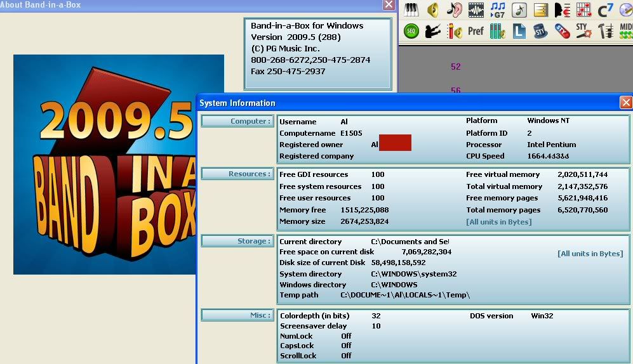Click [All units in Bytes] note in Storage

(590, 254)
